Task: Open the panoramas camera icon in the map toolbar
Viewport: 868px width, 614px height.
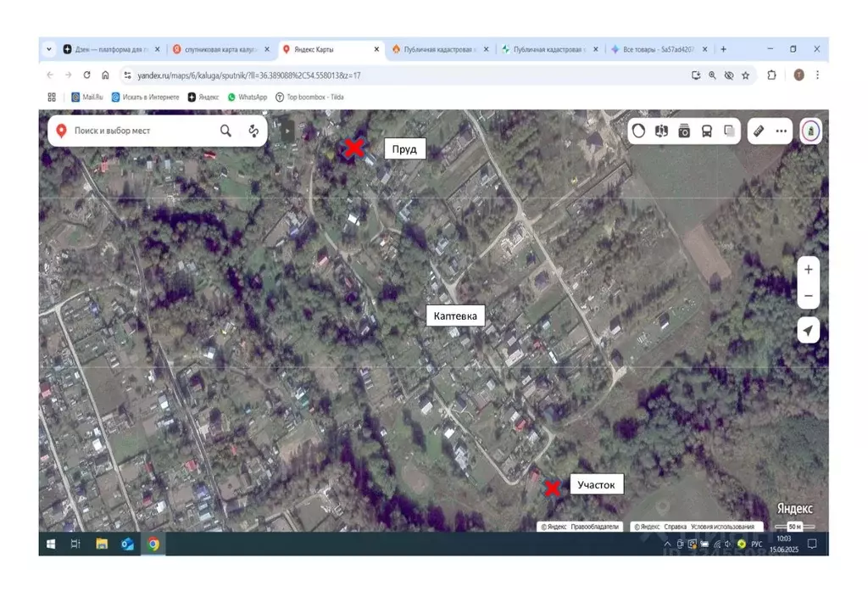Action: [x=684, y=131]
